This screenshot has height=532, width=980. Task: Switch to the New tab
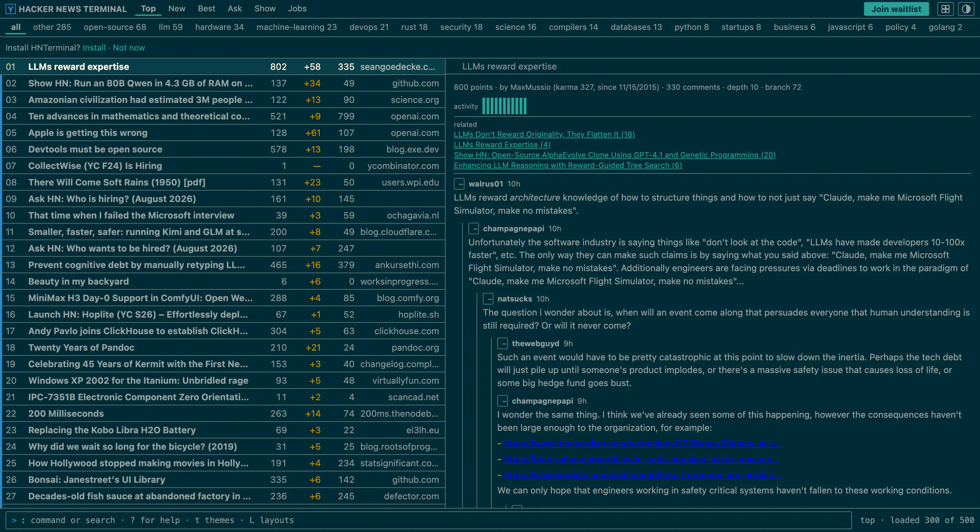coord(177,9)
